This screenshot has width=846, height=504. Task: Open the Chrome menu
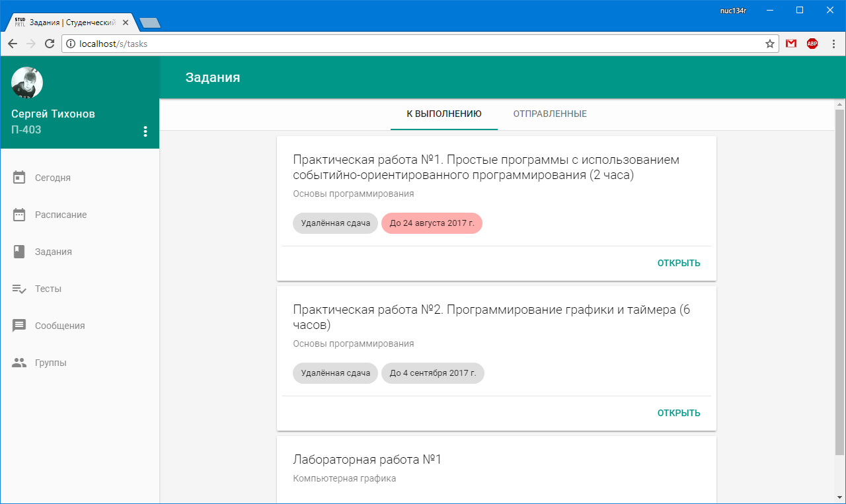pyautogui.click(x=833, y=43)
